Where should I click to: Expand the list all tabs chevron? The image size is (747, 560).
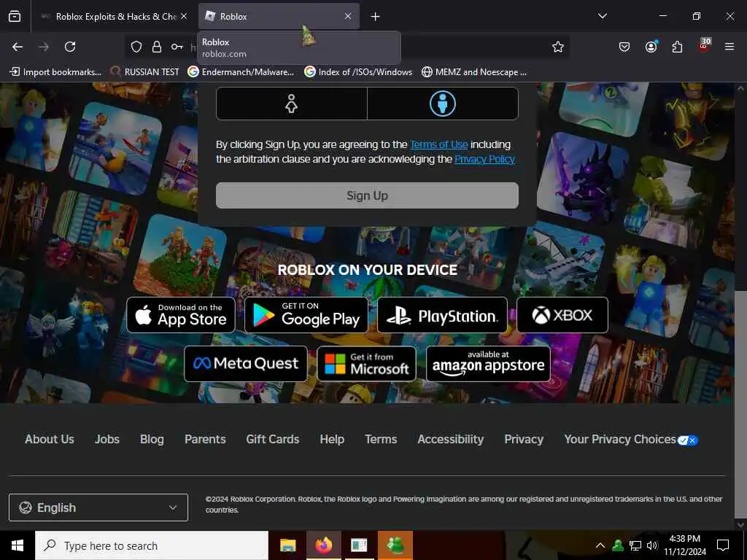(x=603, y=16)
